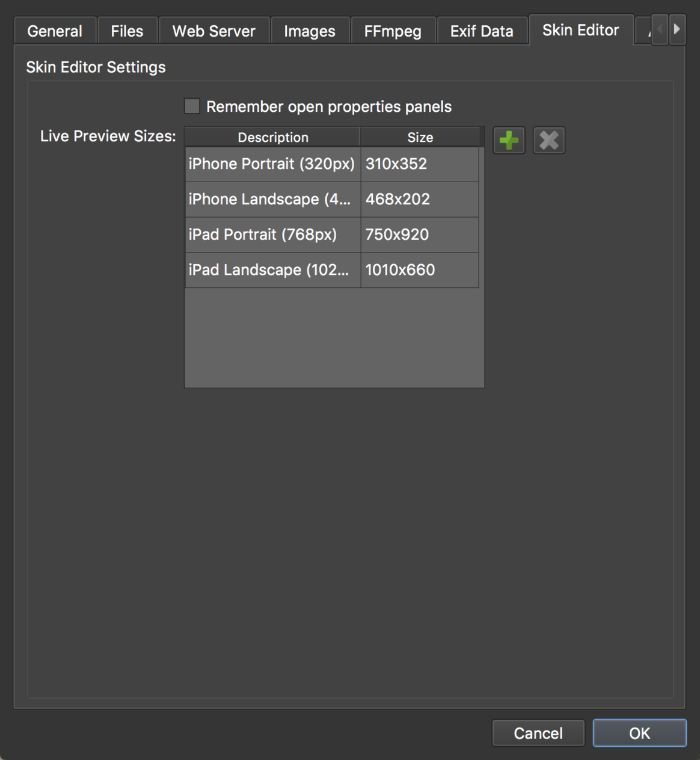Remove the selected preview size
700x760 pixels.
(x=548, y=141)
